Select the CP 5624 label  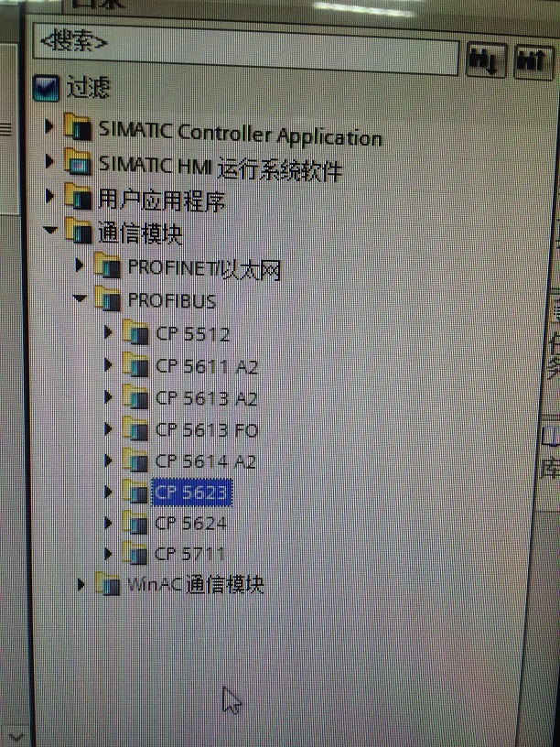190,524
